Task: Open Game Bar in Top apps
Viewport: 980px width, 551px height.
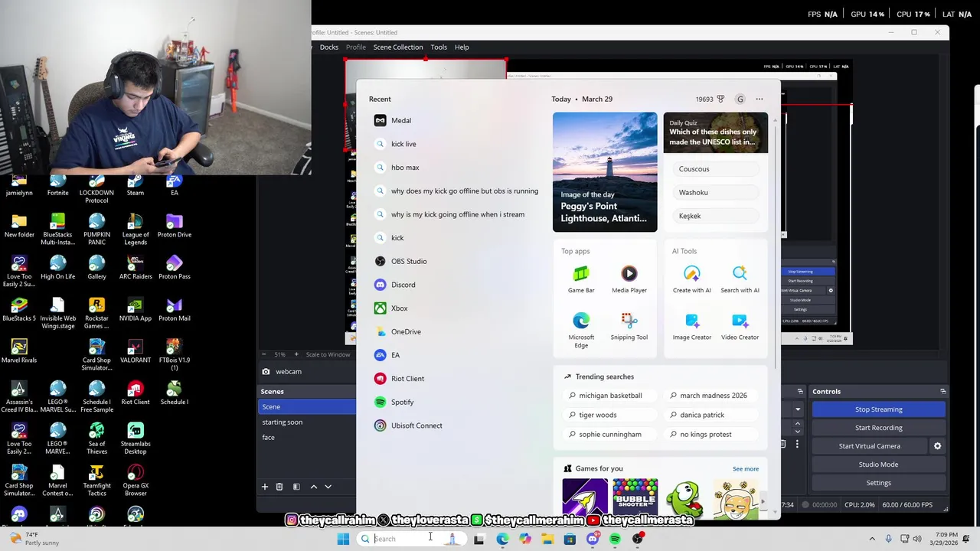Action: pos(581,279)
